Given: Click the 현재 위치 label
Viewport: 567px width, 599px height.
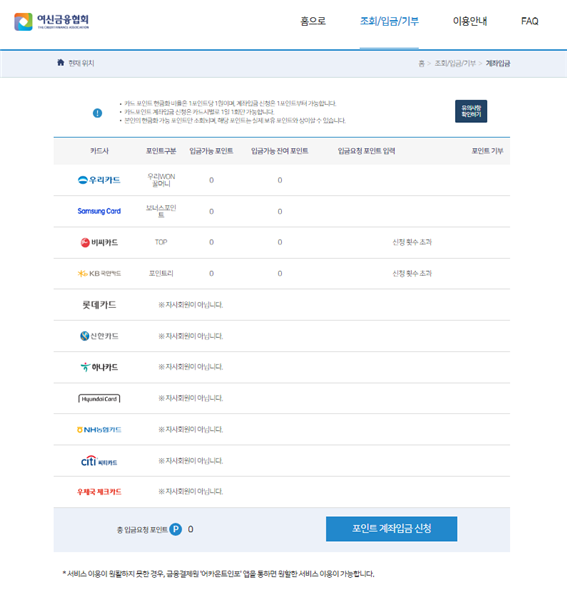Looking at the screenshot, I should tap(81, 63).
